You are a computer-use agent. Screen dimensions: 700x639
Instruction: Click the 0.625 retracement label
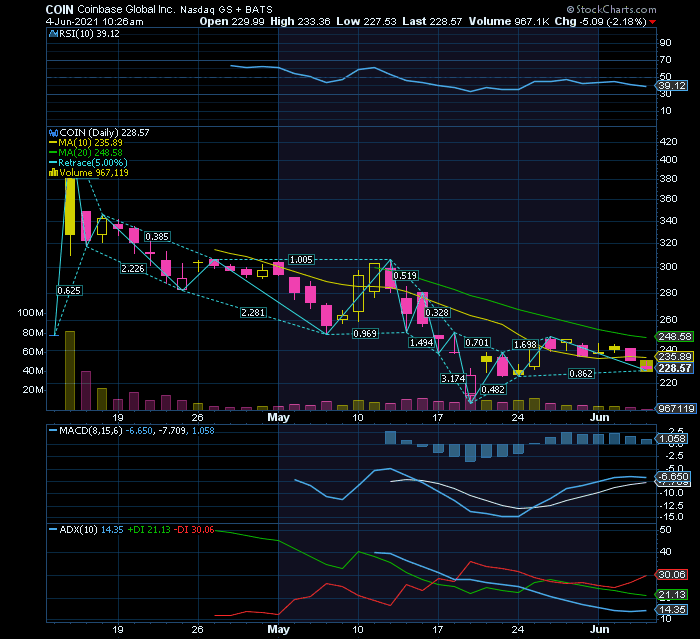pos(69,291)
